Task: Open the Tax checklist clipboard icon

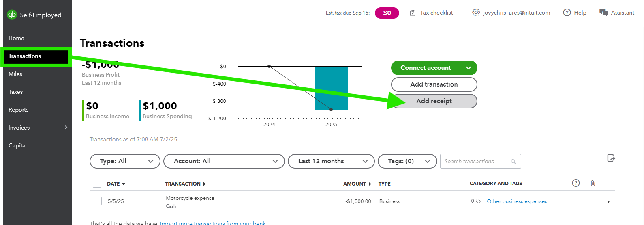Action: point(413,13)
